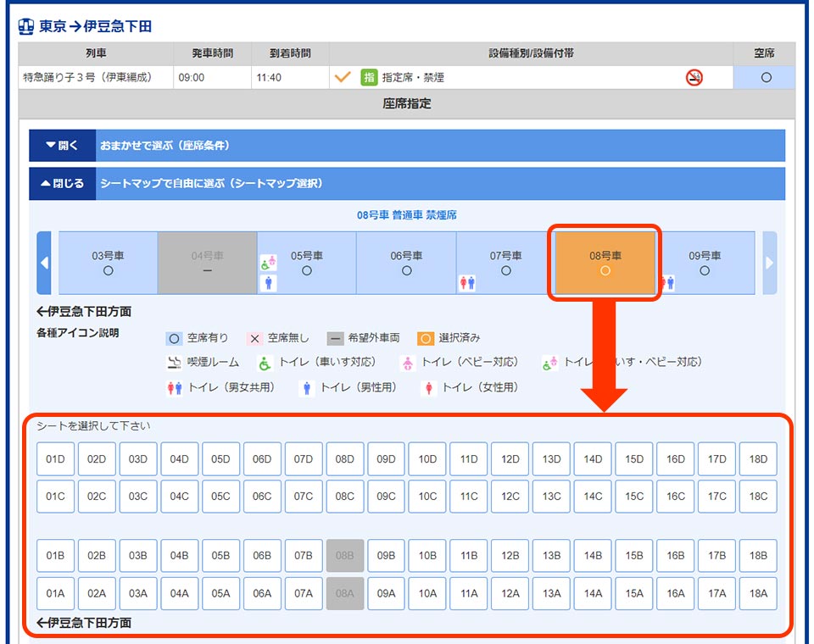The height and width of the screenshot is (644, 814).
Task: Click the no-smoking icon in train row
Action: click(694, 78)
